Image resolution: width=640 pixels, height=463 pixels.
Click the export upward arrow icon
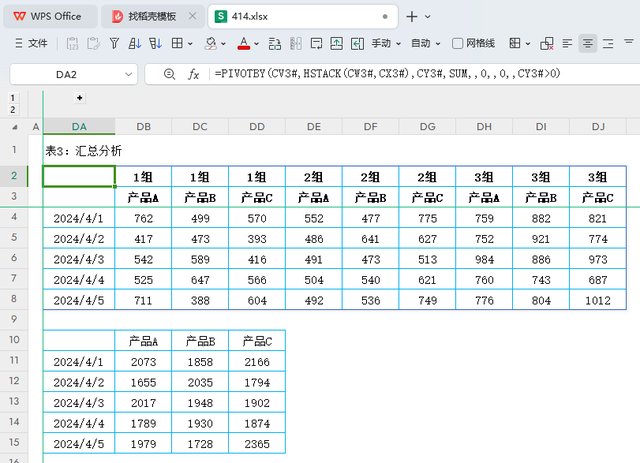(x=336, y=43)
